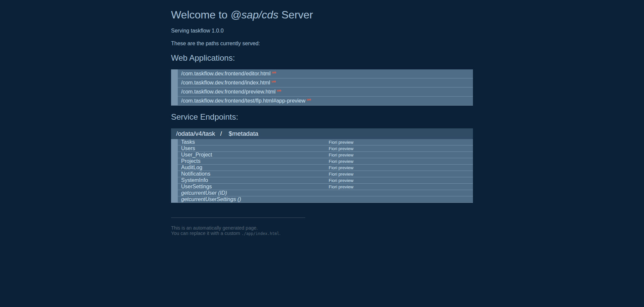Click the getcurrentUser (ID) function link
This screenshot has width=644, height=307.
[204, 193]
